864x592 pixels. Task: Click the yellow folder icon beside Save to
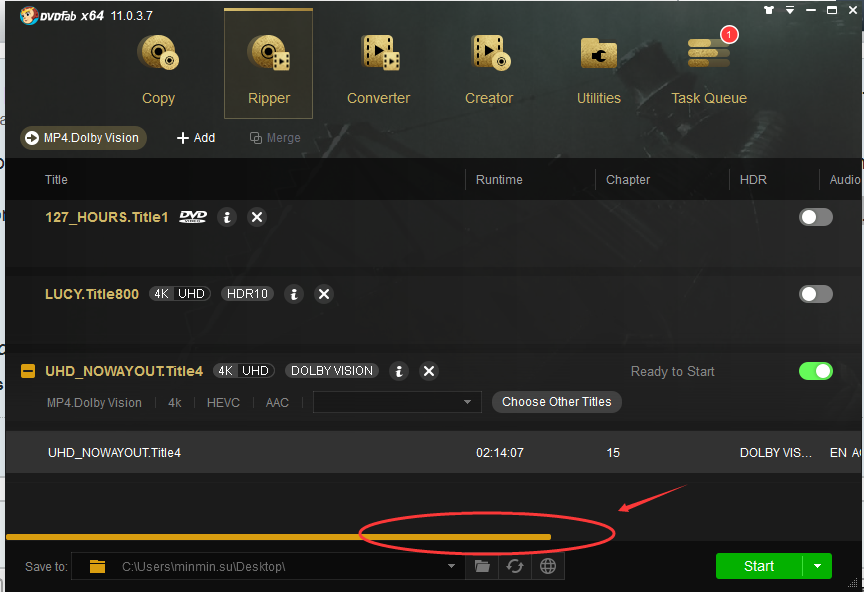(x=97, y=566)
